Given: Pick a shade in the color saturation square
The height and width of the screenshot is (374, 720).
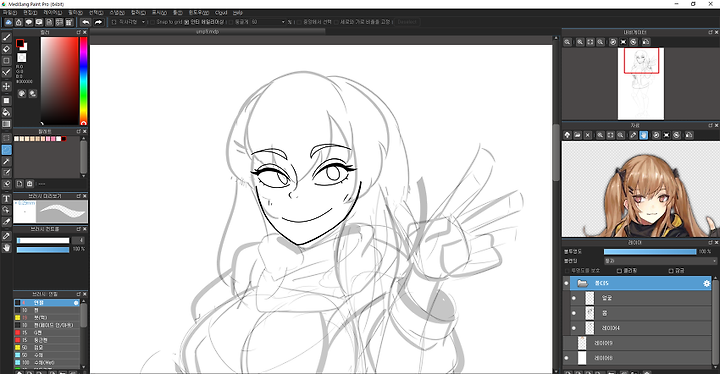Looking at the screenshot, I should (x=59, y=80).
